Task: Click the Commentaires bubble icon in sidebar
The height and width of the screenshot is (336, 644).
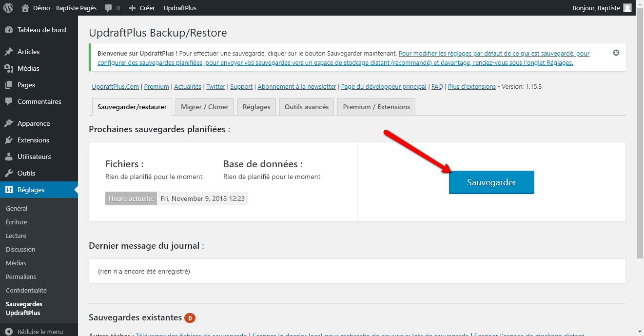Action: [x=9, y=101]
